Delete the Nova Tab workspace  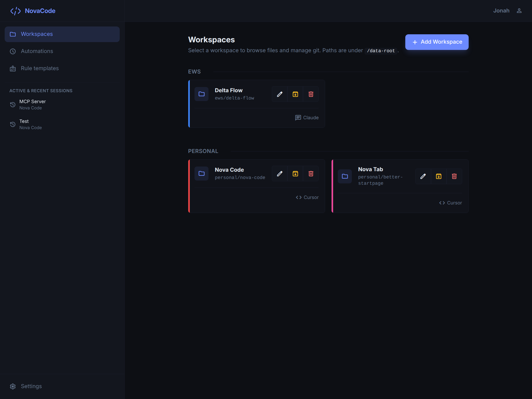point(454,176)
